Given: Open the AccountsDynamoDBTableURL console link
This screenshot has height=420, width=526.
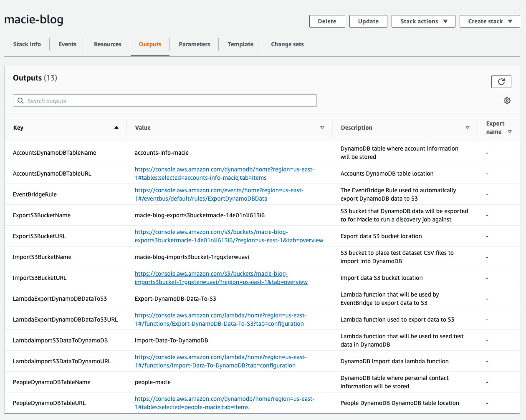Looking at the screenshot, I should click(x=225, y=174).
